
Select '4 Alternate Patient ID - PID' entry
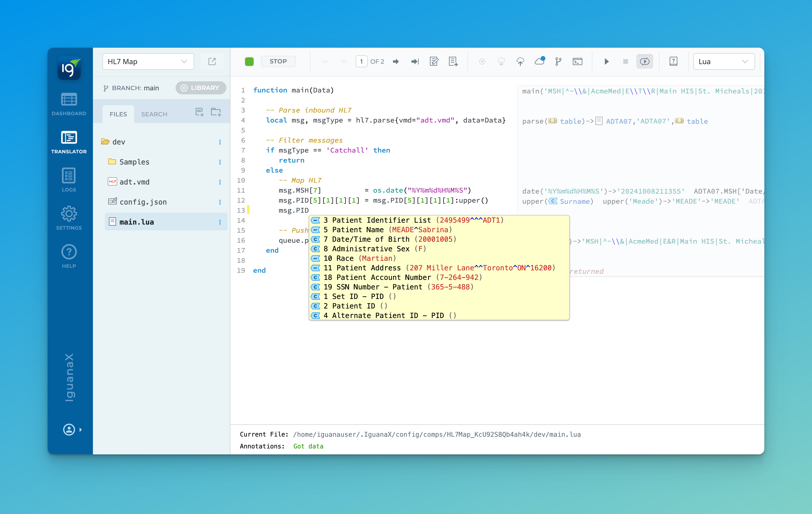pyautogui.click(x=439, y=315)
